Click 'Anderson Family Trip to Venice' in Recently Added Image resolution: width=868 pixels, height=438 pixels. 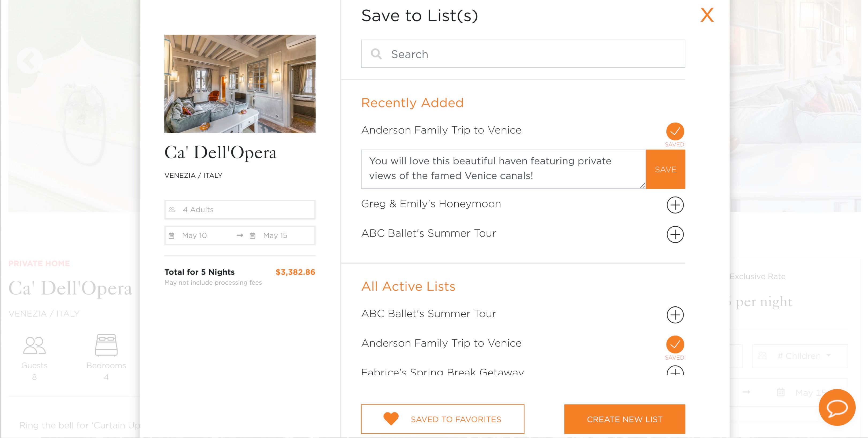pos(441,130)
